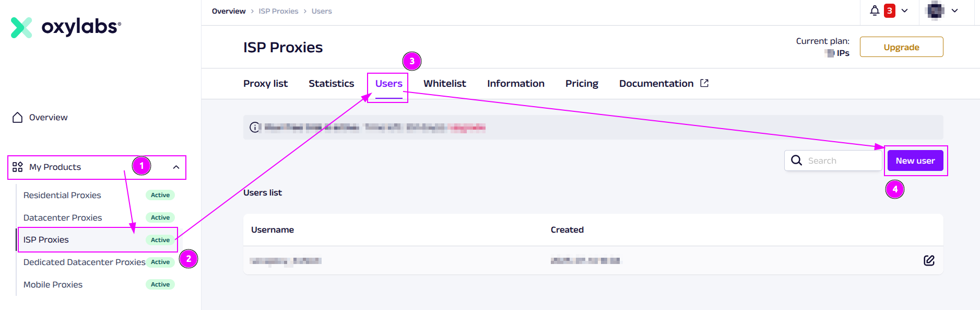Open the user avatar menu
Image resolution: width=980 pixels, height=310 pixels.
(935, 10)
